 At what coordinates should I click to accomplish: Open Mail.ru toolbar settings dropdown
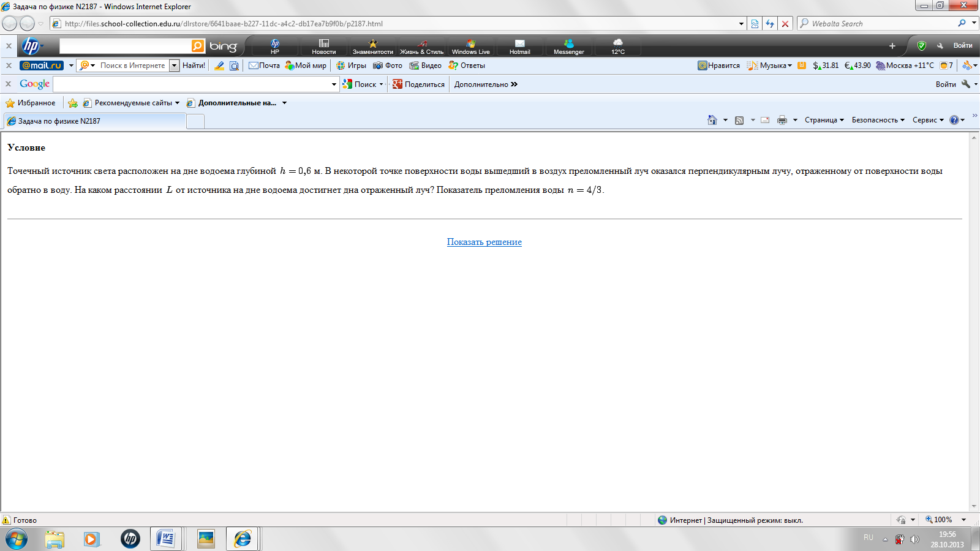point(970,66)
